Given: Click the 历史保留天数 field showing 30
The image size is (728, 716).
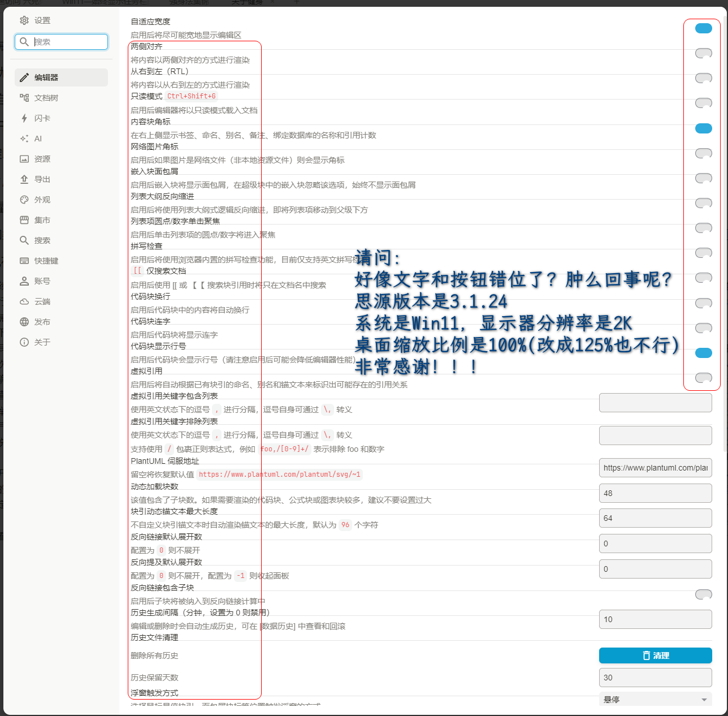Looking at the screenshot, I should (656, 678).
